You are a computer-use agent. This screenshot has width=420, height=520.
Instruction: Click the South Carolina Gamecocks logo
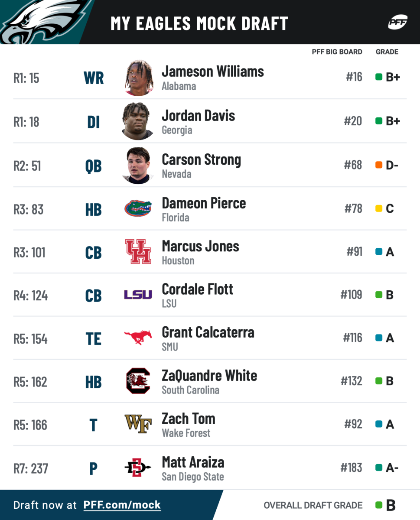point(138,381)
